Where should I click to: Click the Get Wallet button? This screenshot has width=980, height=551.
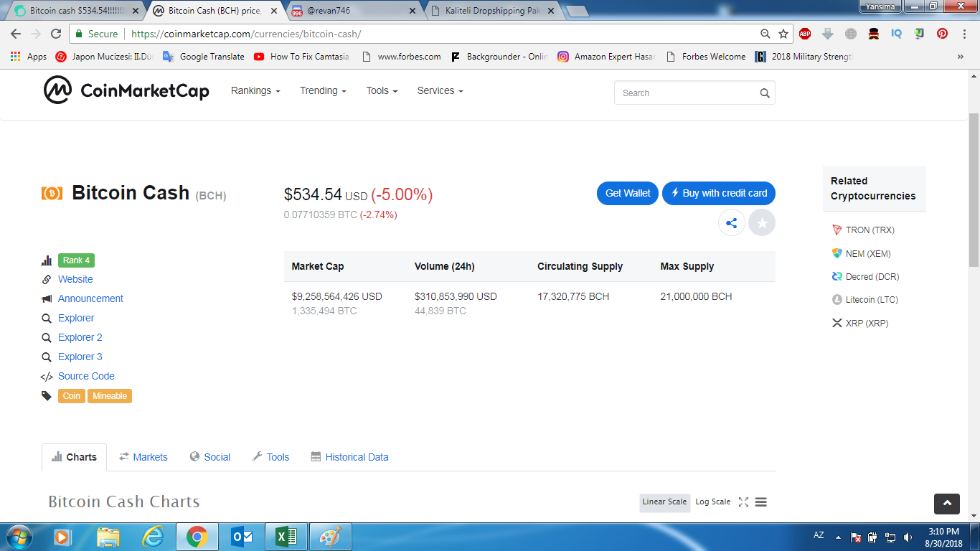(628, 193)
